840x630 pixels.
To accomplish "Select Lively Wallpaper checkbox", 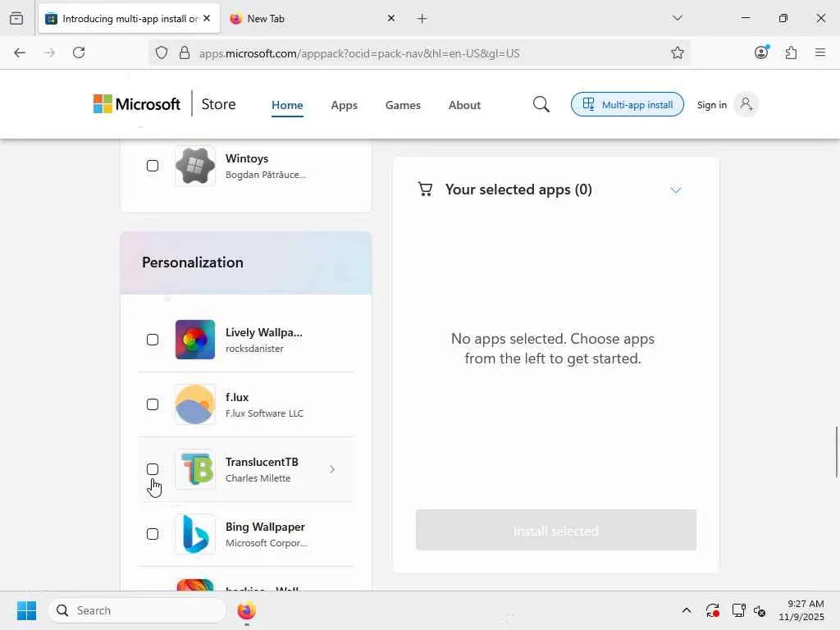I will [x=153, y=340].
